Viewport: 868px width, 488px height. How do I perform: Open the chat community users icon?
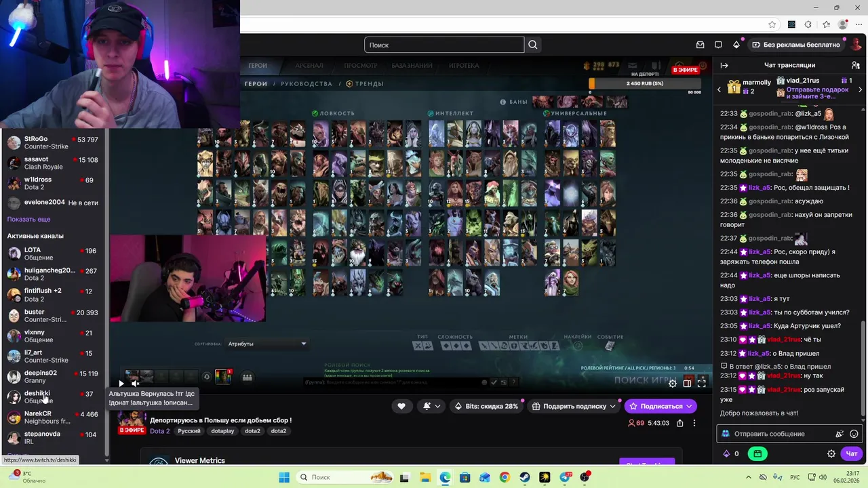pos(855,65)
